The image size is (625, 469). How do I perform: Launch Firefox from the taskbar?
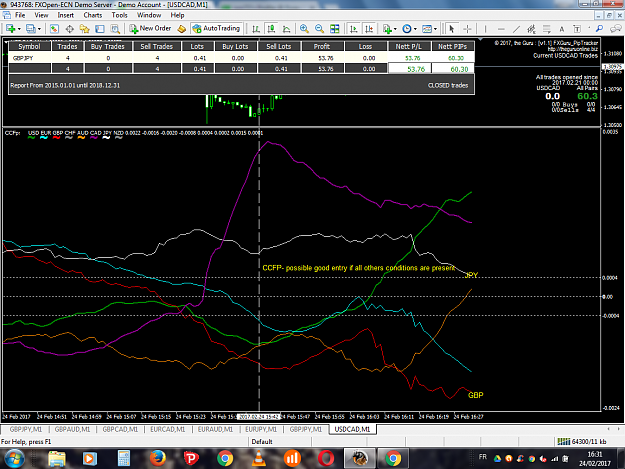pos(157,459)
